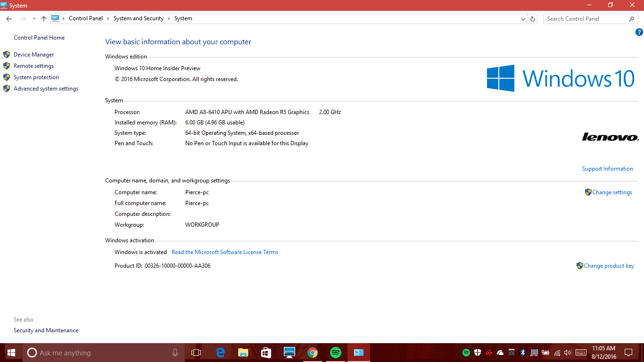644x362 pixels.
Task: Open Support Information
Action: 608,169
